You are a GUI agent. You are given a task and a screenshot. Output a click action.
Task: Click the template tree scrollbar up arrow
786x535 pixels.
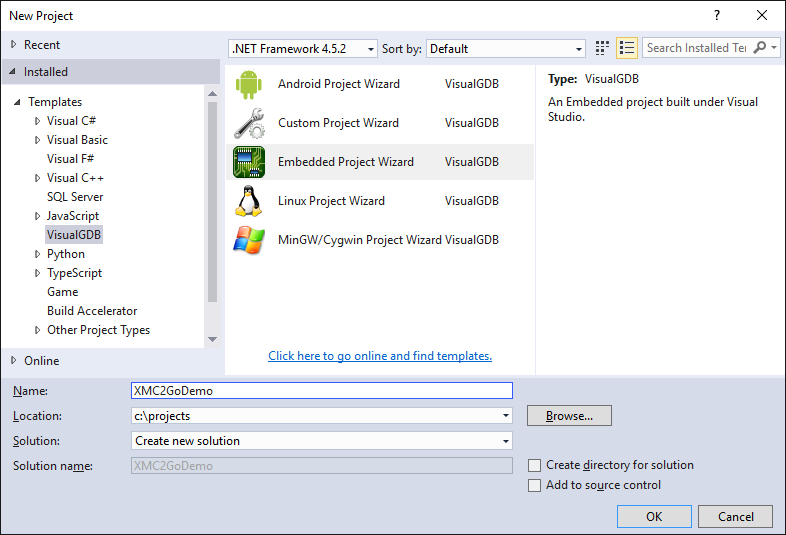[x=213, y=94]
